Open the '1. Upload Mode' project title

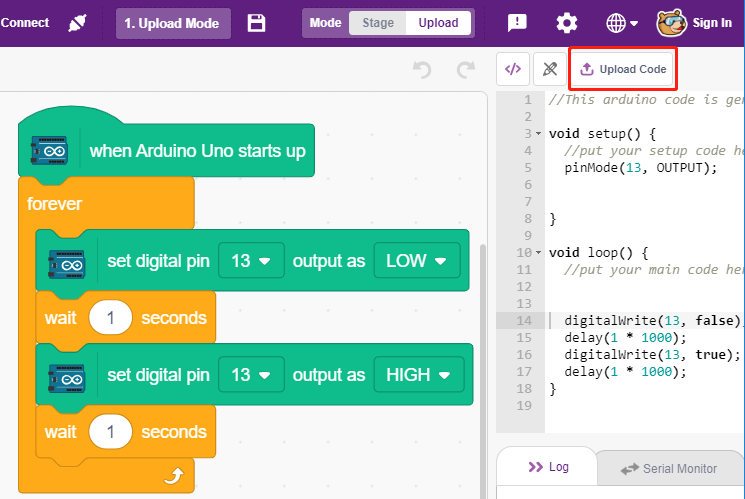tap(173, 23)
